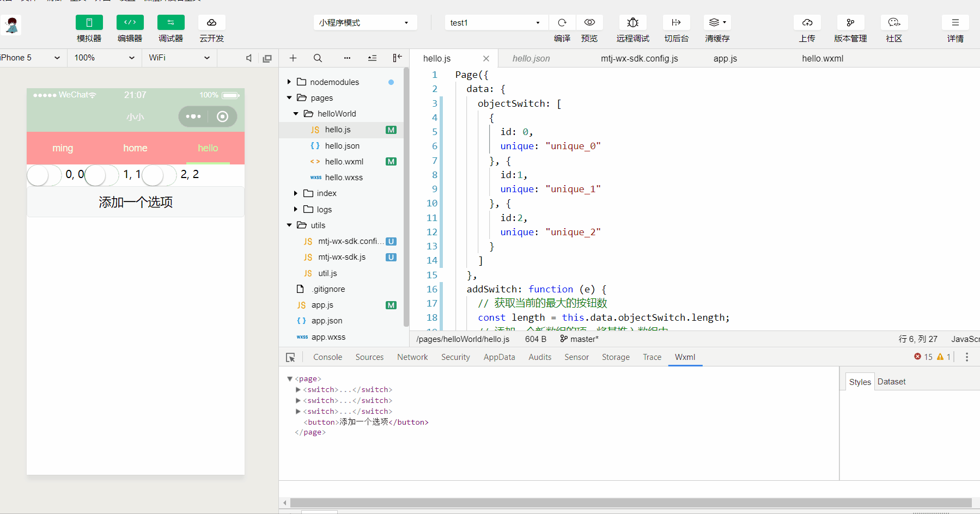This screenshot has width=980, height=514.
Task: Open Remote Debug (远程调试) bug icon
Action: pyautogui.click(x=632, y=23)
